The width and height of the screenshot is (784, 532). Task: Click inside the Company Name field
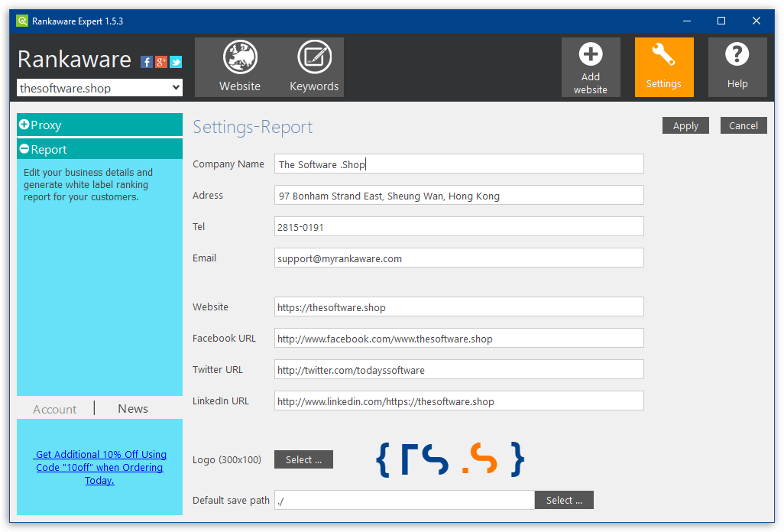coord(458,164)
